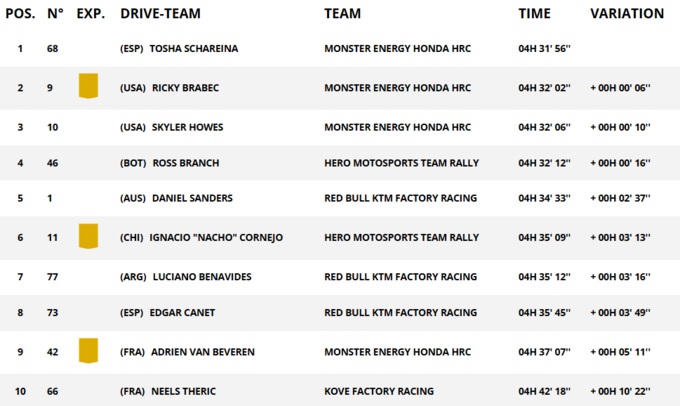This screenshot has width=680, height=406.
Task: Click the yellow badge beside Ignacio Cornejo
Action: (88, 236)
